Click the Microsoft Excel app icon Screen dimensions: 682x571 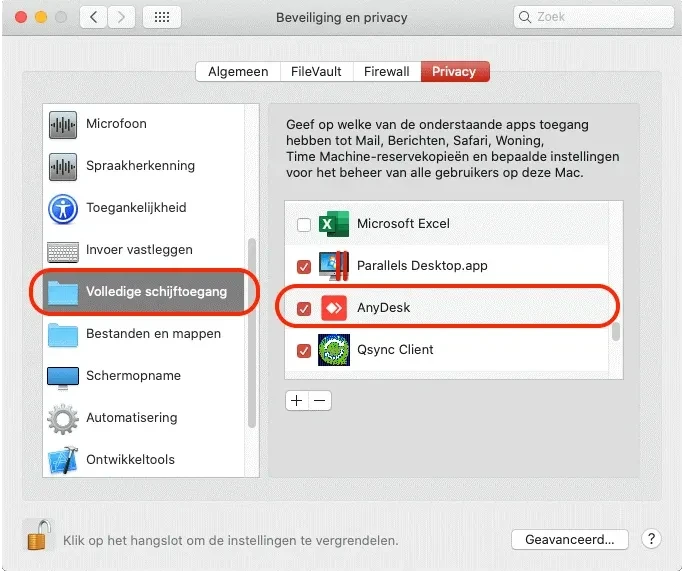[x=334, y=224]
